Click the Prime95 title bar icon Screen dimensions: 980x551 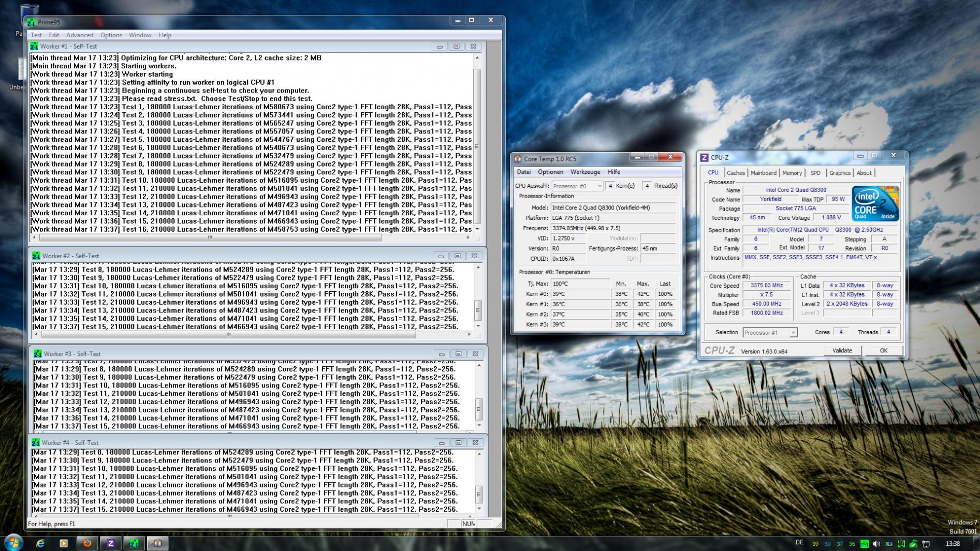(x=31, y=22)
